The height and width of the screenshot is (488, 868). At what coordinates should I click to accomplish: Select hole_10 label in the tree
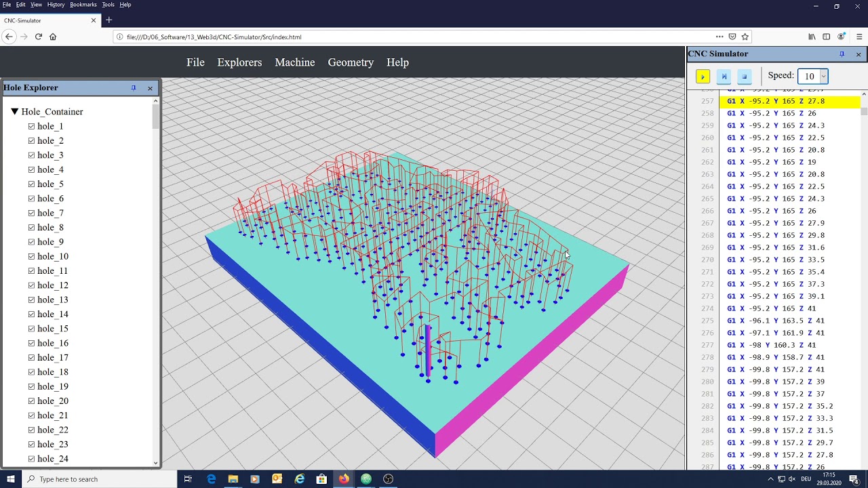coord(53,256)
